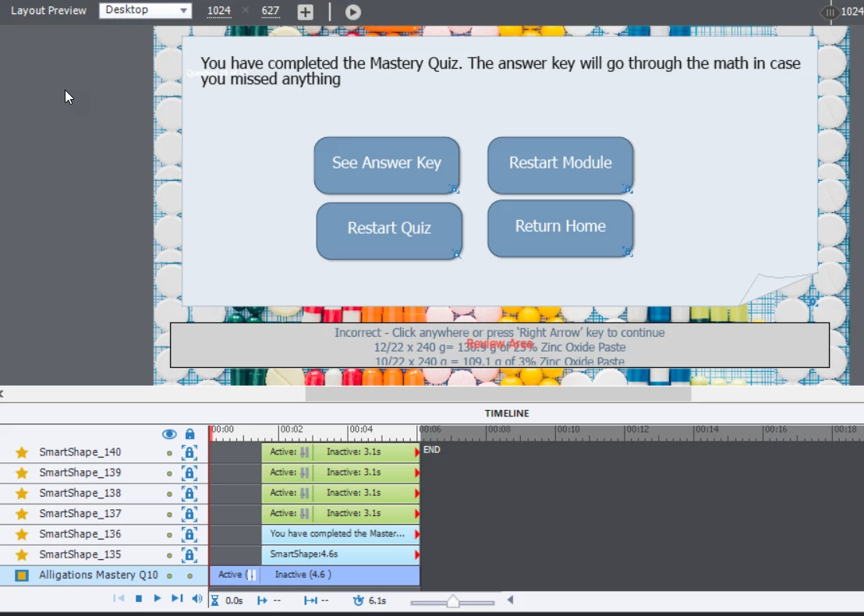Toggle the lock dot for Alligations Mastery Q10

point(189,575)
